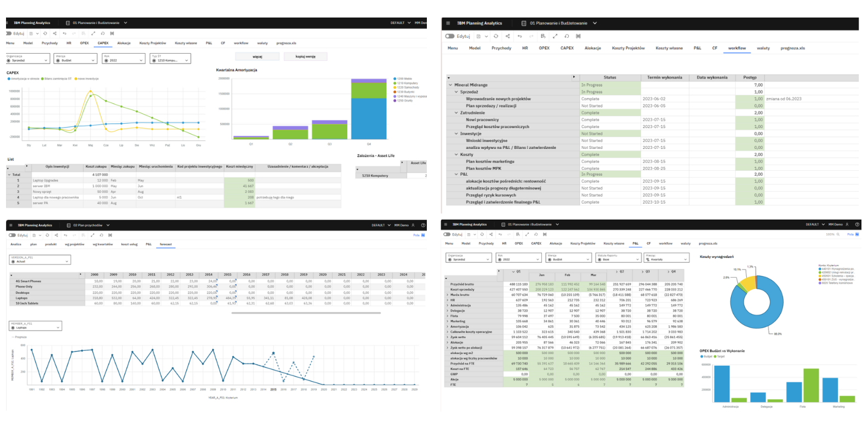Click the book icon in CAPEX window header
Viewport: 868px width, 427px height.
click(x=68, y=23)
